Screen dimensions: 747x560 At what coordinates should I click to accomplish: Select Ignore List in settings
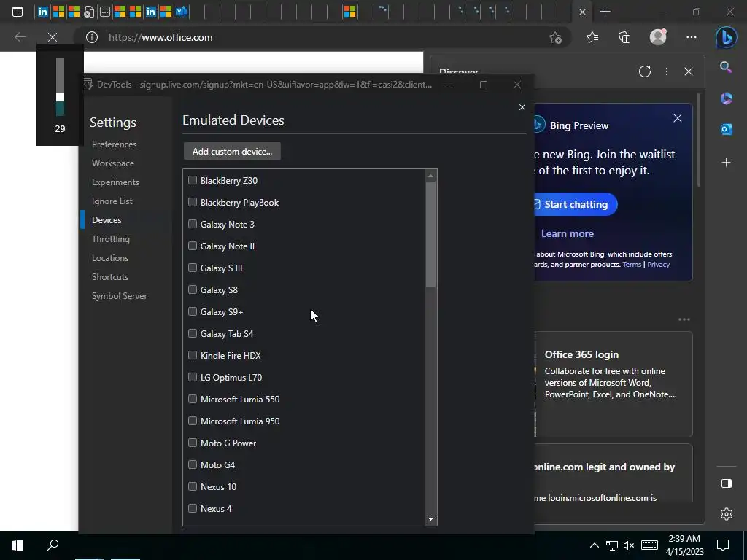click(x=112, y=201)
